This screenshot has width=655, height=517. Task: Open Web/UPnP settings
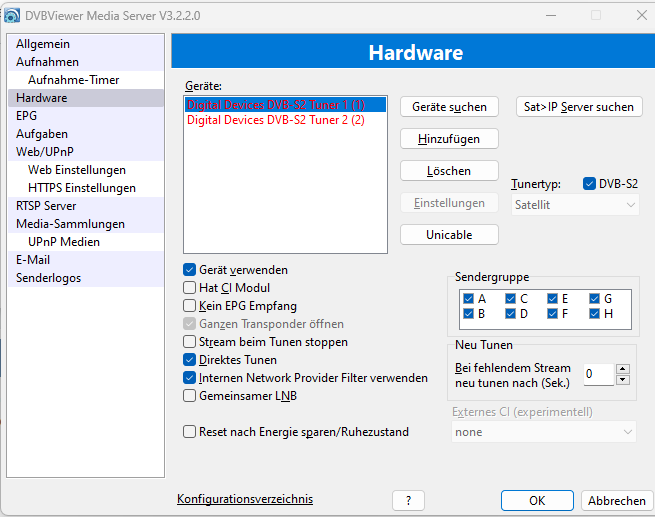(86, 152)
